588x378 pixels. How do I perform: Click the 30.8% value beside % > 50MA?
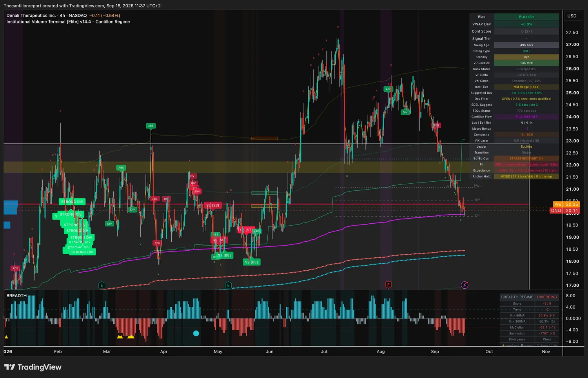coord(547,315)
